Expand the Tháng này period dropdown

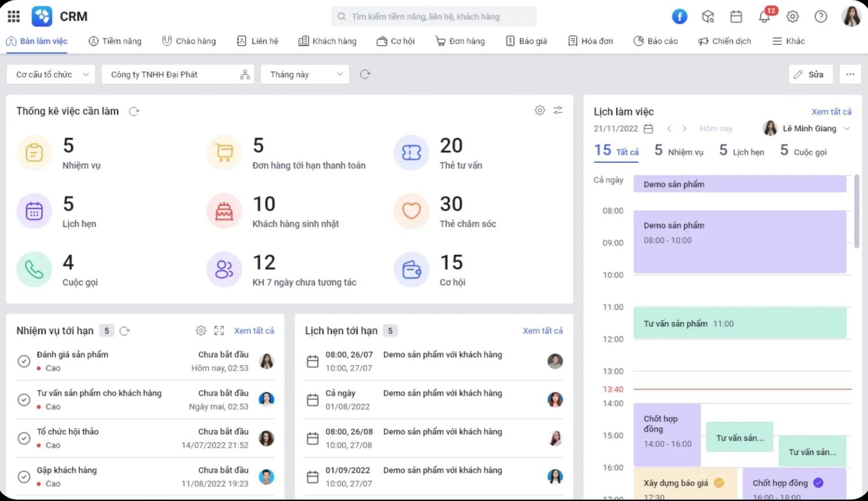click(x=305, y=75)
